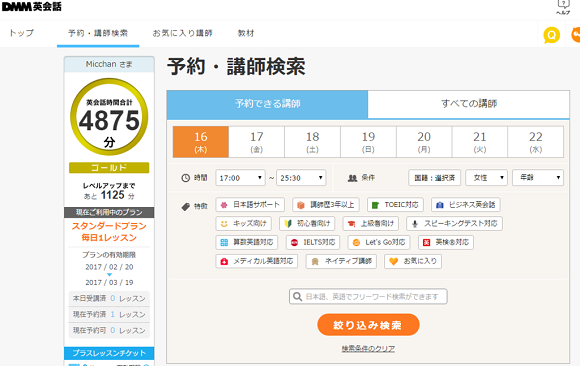Open the 女性 gender dropdown
Screen dimensions: 580x366
point(486,178)
